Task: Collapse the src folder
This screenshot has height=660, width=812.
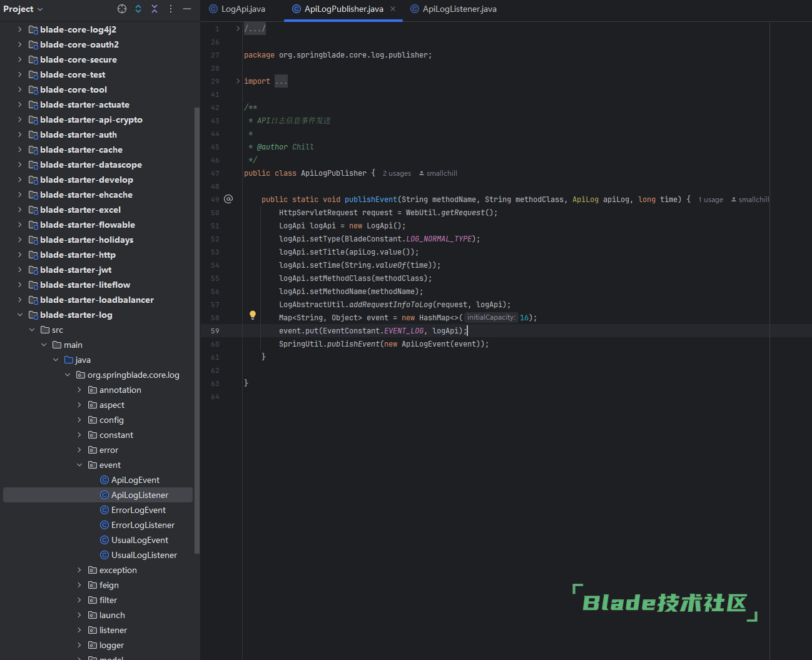Action: [x=31, y=330]
